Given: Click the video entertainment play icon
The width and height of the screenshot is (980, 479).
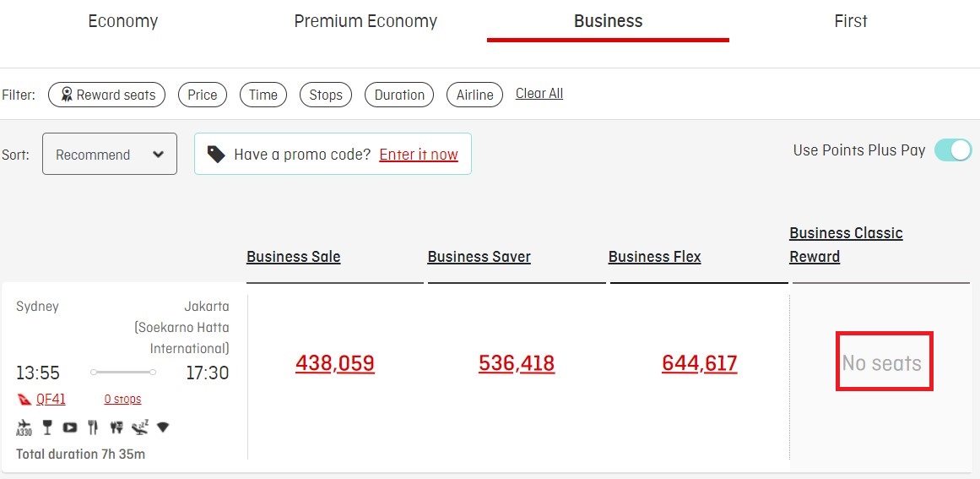Looking at the screenshot, I should 70,427.
